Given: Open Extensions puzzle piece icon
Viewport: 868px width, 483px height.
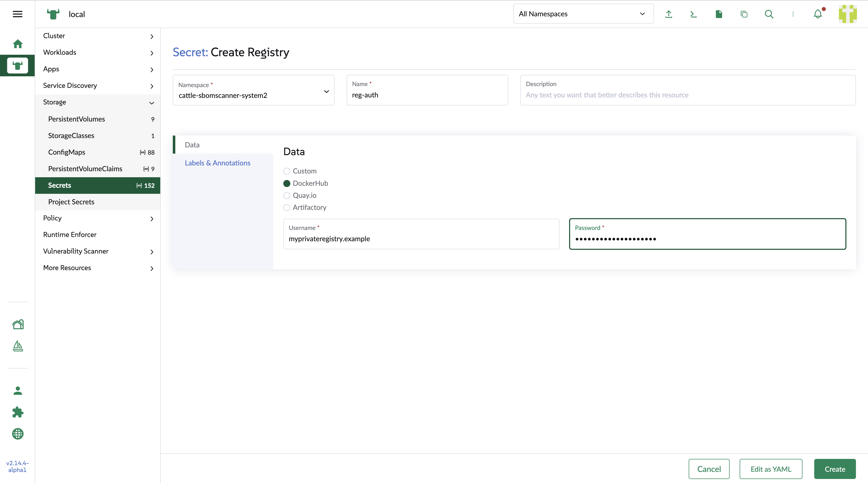Looking at the screenshot, I should pyautogui.click(x=18, y=412).
